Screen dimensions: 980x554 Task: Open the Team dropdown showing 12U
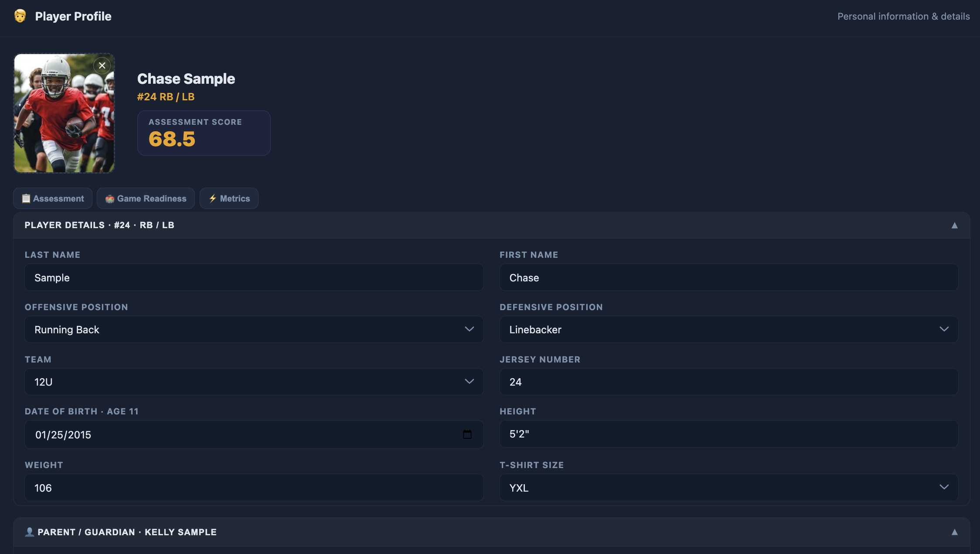pyautogui.click(x=254, y=382)
